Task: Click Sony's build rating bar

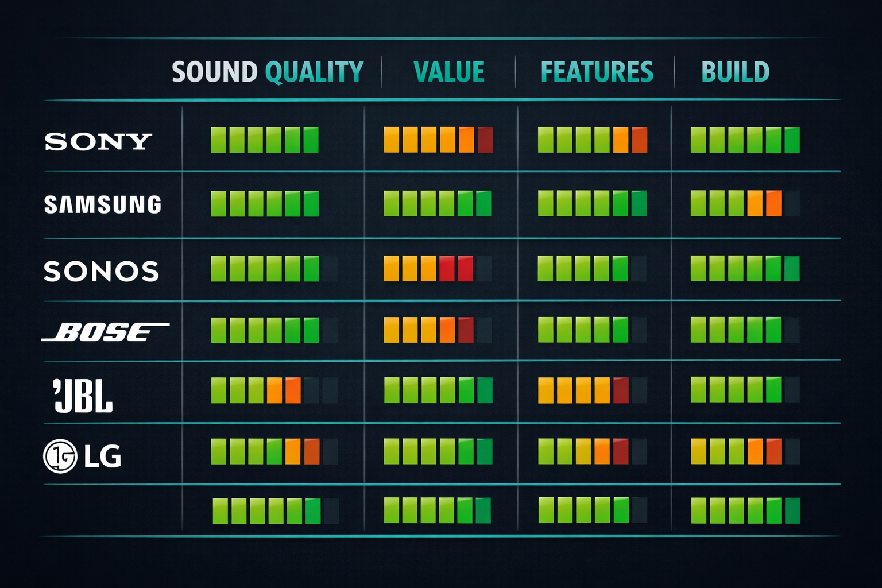Action: [745, 140]
